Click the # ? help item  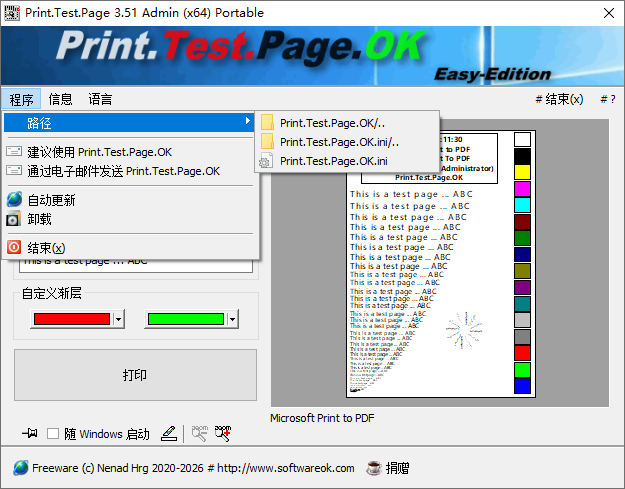point(608,99)
